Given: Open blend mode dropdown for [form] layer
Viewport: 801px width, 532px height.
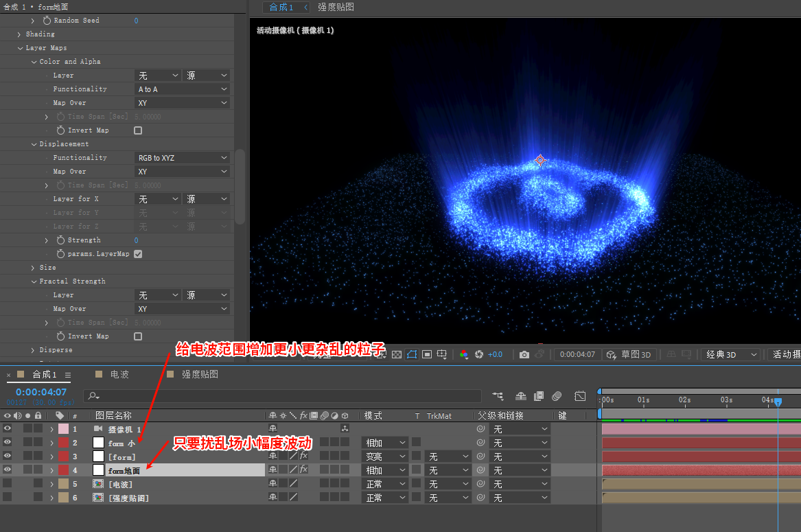Looking at the screenshot, I should 384,456.
